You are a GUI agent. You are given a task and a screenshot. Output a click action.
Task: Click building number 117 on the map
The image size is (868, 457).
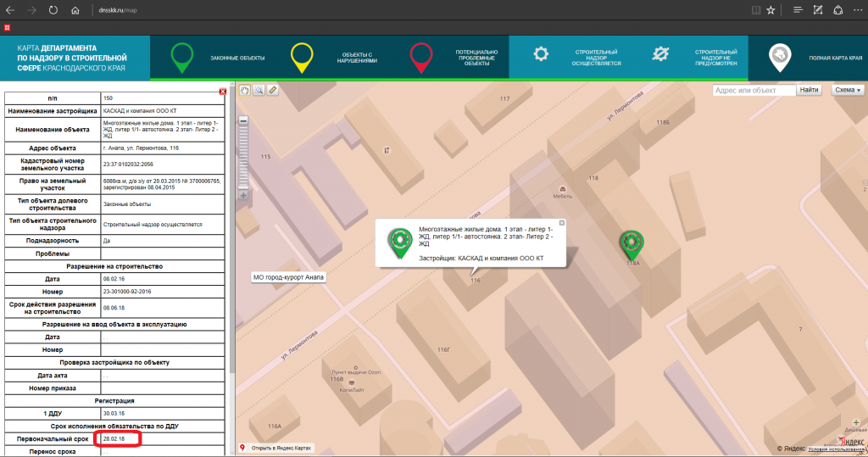pyautogui.click(x=504, y=98)
